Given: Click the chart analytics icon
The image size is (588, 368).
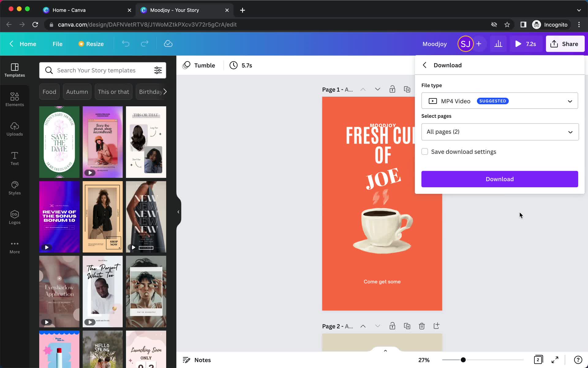Looking at the screenshot, I should click(498, 44).
